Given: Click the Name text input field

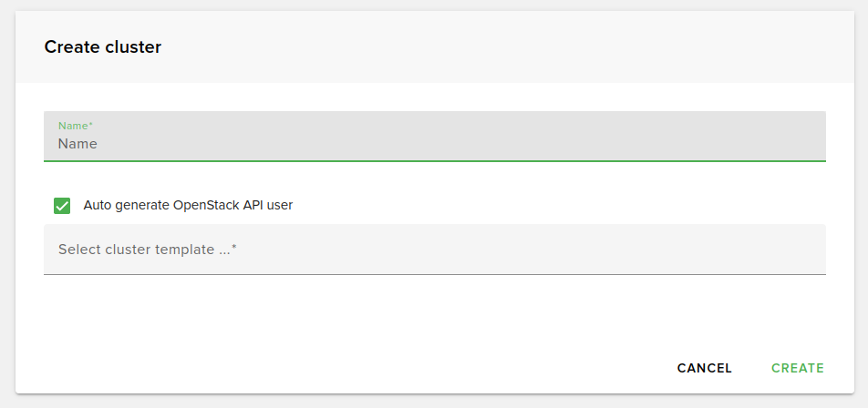Looking at the screenshot, I should tap(434, 143).
